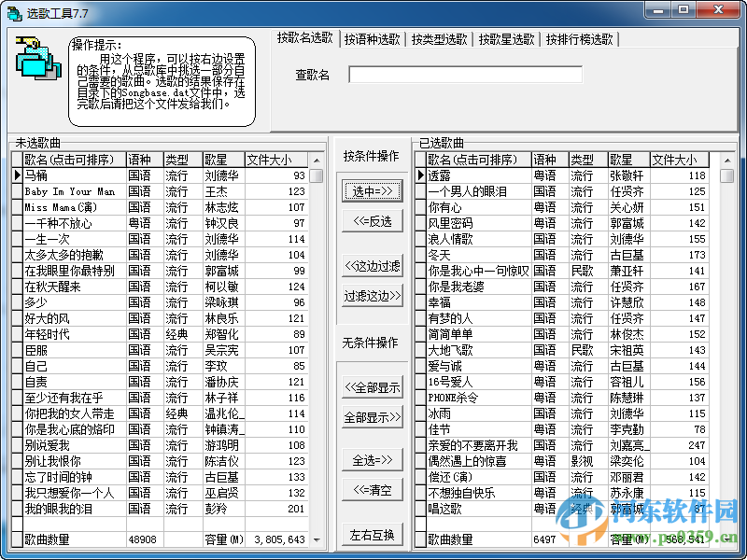
Task: Minimize the 选歌工具7.7 window
Action: (x=658, y=10)
